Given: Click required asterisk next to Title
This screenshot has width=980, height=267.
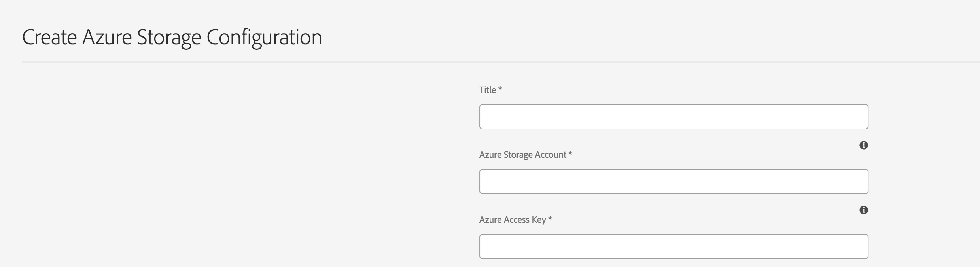Looking at the screenshot, I should pos(500,89).
